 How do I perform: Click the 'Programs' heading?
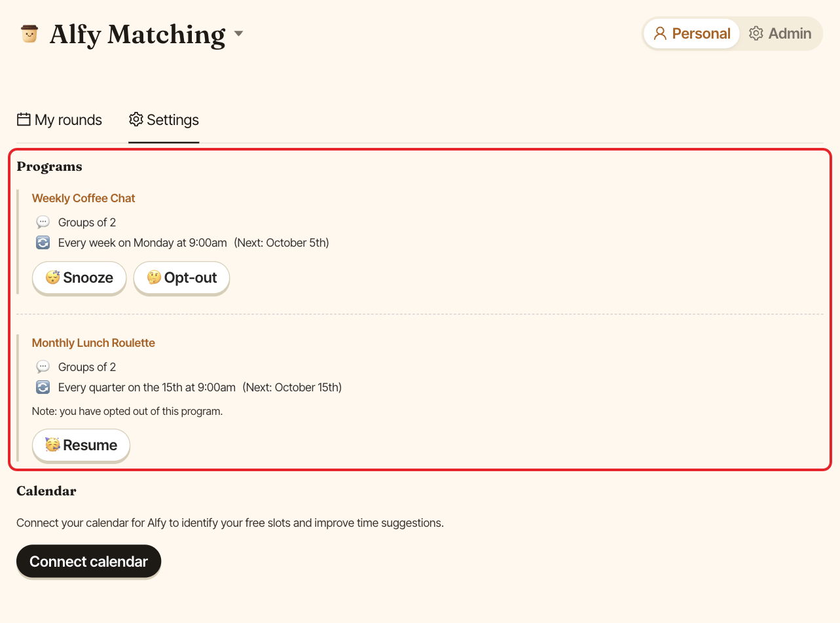click(49, 166)
